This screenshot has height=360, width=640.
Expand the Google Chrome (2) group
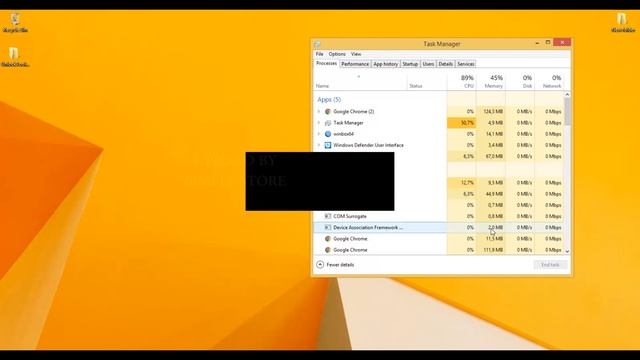(x=319, y=111)
